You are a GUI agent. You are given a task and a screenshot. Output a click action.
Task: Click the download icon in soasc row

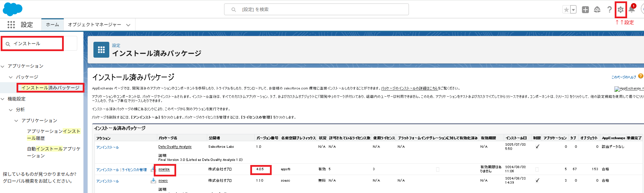(x=153, y=181)
